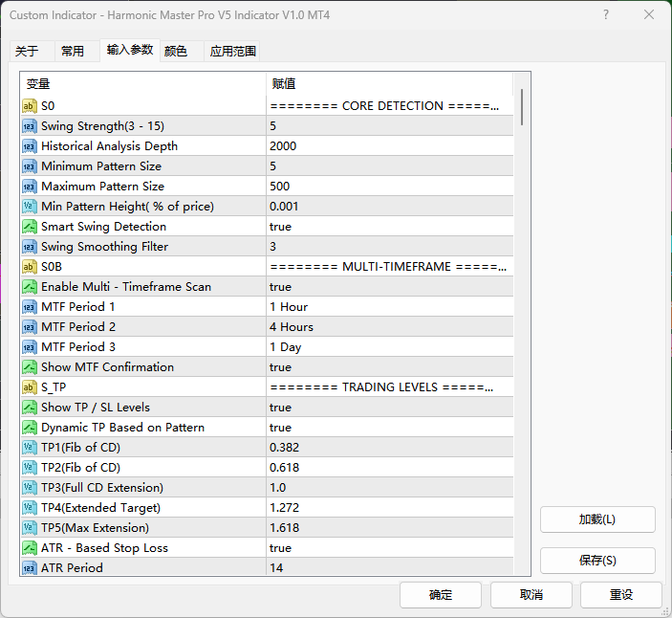Click the TRADING LEVELS separator value
This screenshot has width=672, height=618.
[x=390, y=387]
